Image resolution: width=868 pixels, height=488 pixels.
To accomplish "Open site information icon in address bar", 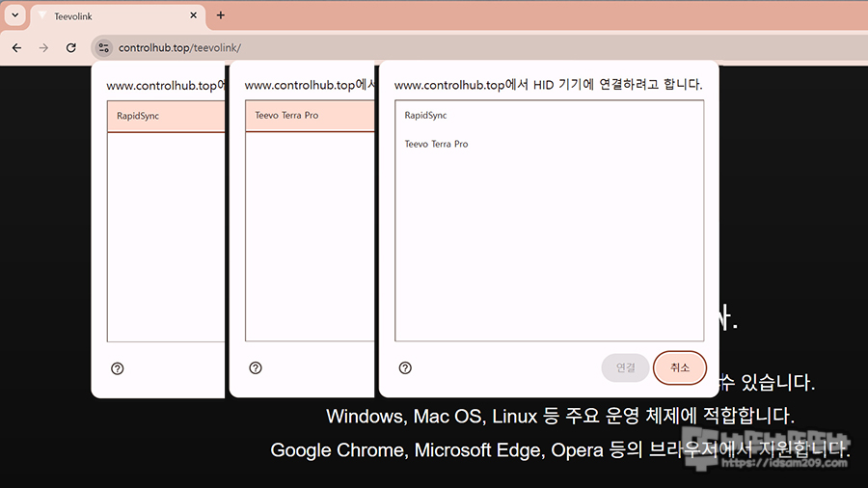I will [103, 48].
